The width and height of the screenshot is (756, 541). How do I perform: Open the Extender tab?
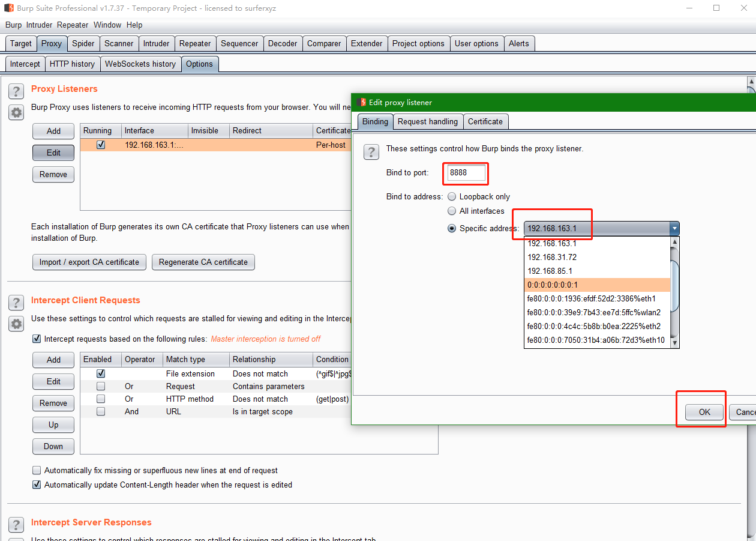(x=367, y=43)
